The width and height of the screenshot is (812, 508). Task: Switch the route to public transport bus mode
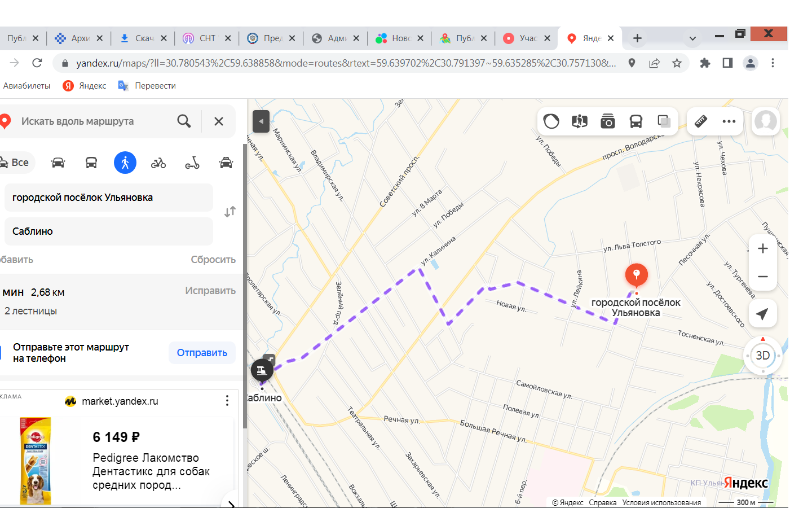click(91, 163)
